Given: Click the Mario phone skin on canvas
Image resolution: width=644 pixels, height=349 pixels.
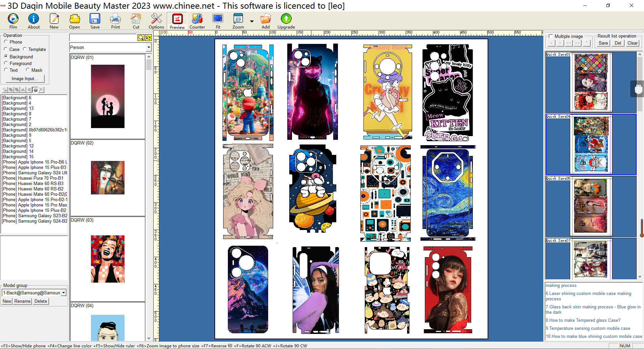Looking at the screenshot, I should tap(248, 92).
